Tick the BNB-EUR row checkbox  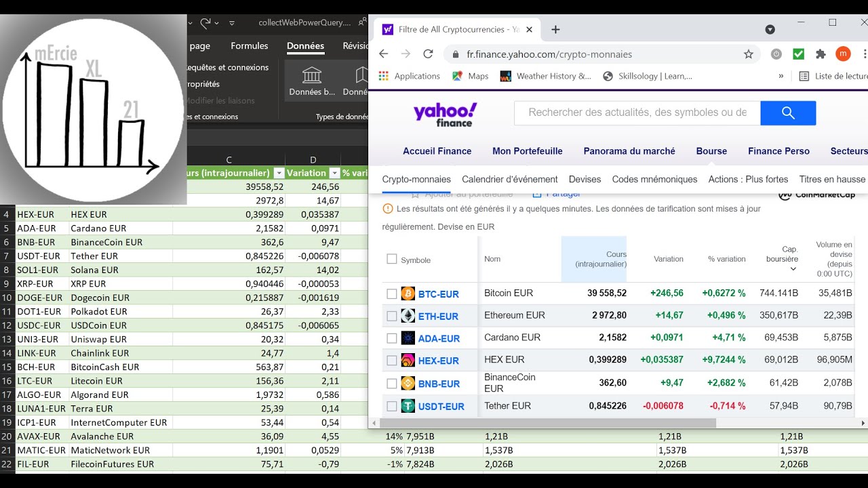(x=392, y=384)
